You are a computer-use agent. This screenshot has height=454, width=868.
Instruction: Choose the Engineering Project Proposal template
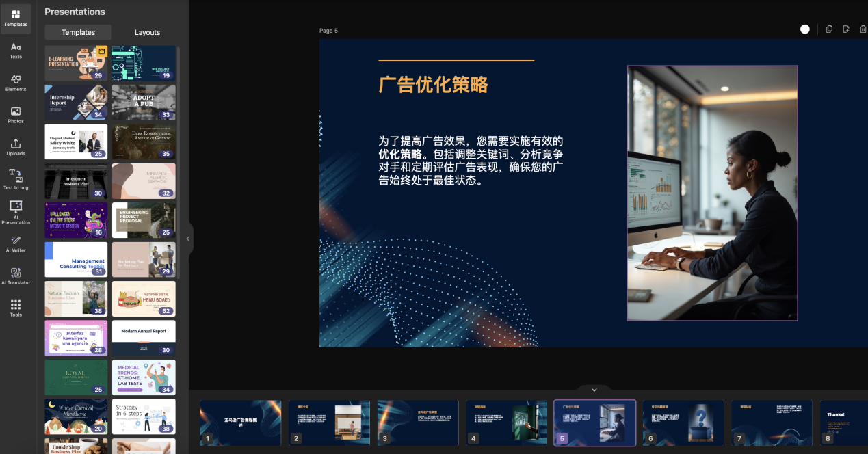pos(144,220)
